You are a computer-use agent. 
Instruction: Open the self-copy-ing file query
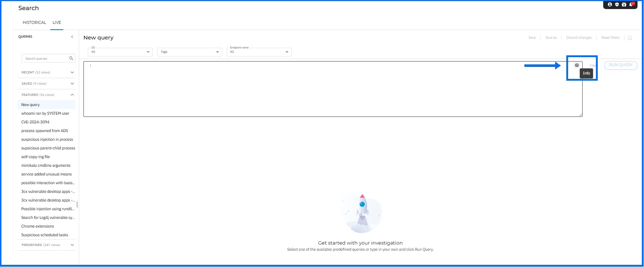point(35,157)
